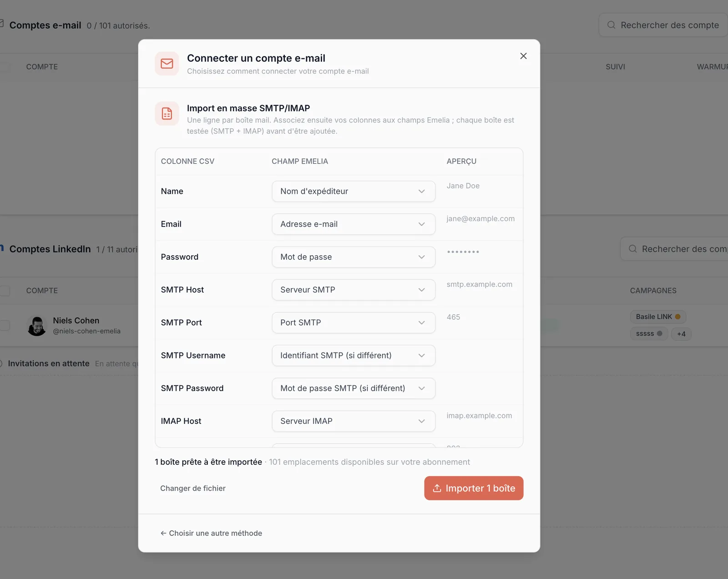Click the @niels-cohen-emelia handle
This screenshot has width=728, height=579.
tap(86, 331)
